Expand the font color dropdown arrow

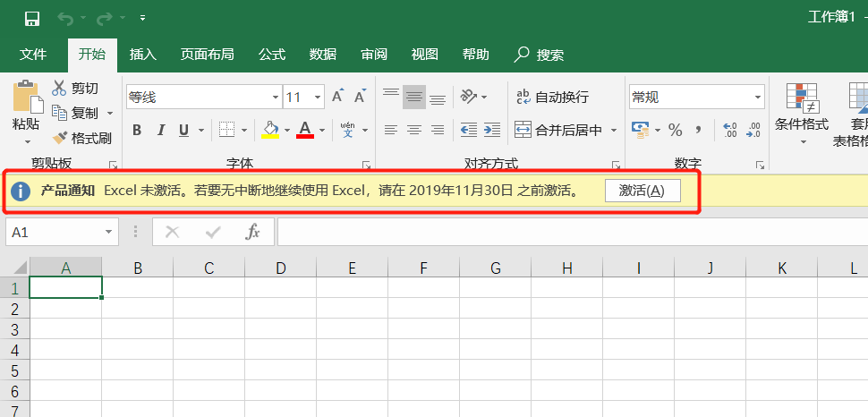pos(322,131)
